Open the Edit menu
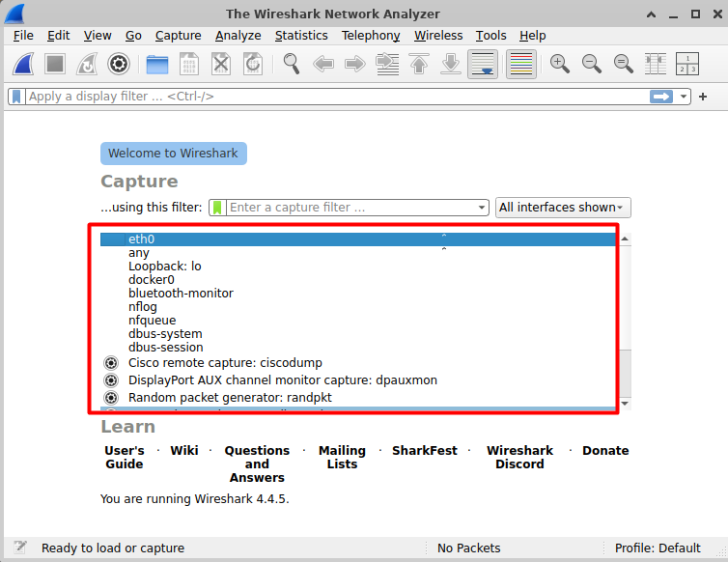Image resolution: width=728 pixels, height=562 pixels. pyautogui.click(x=59, y=36)
